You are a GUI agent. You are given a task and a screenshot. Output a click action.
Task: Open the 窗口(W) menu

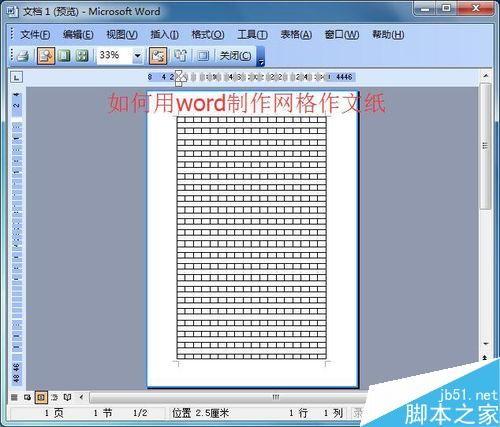click(x=342, y=34)
